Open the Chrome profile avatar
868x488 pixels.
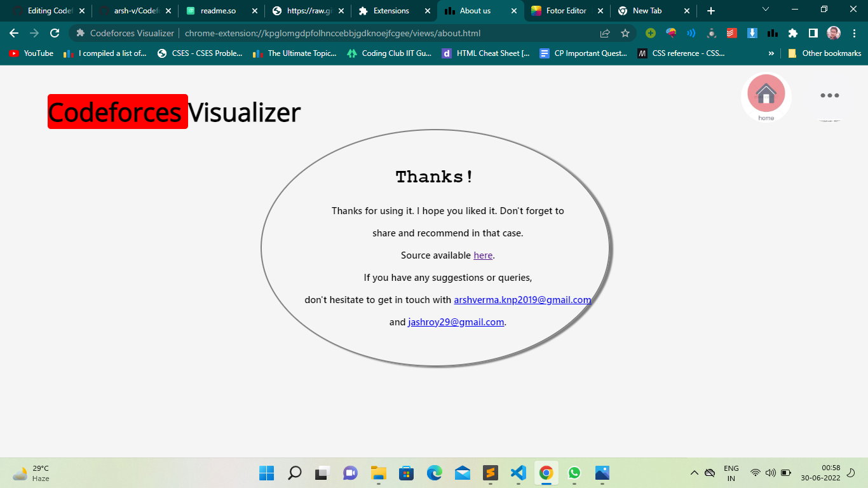832,32
